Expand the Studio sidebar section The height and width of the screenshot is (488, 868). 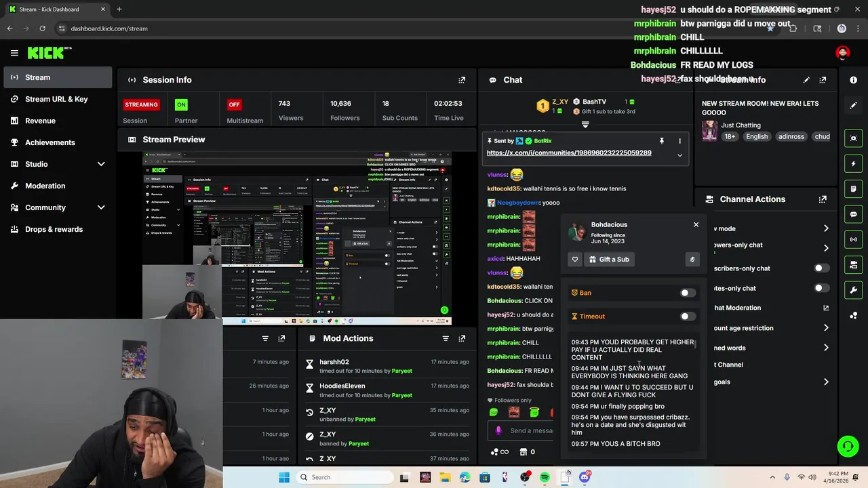[x=101, y=164]
